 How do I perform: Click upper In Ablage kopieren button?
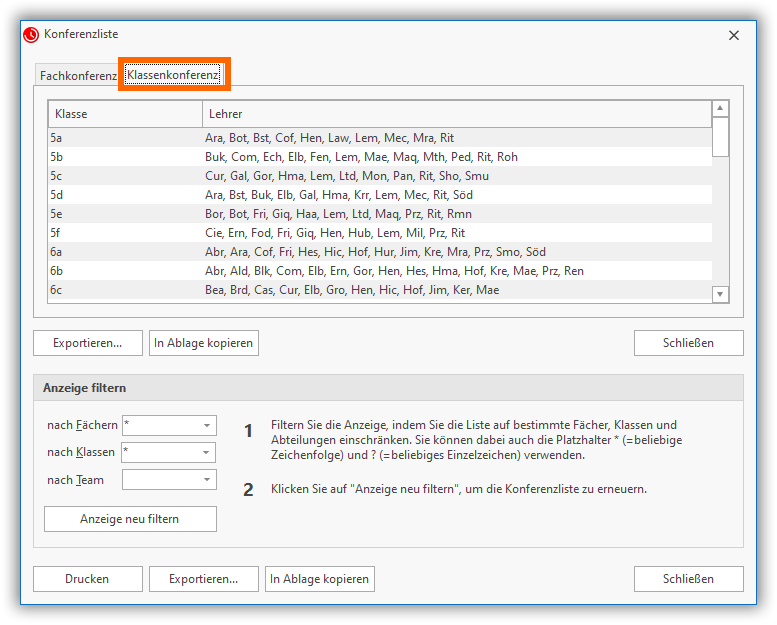pyautogui.click(x=204, y=343)
